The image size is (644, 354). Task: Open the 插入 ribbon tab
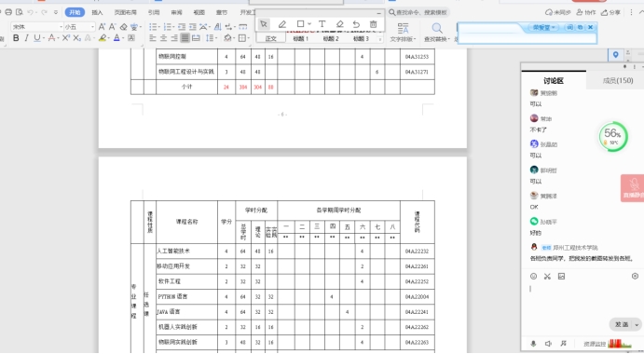(x=97, y=12)
